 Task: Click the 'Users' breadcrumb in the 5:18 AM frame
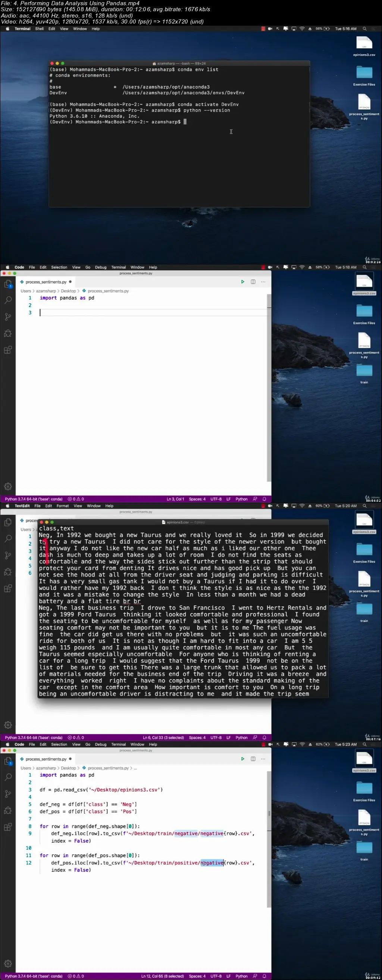(26, 291)
